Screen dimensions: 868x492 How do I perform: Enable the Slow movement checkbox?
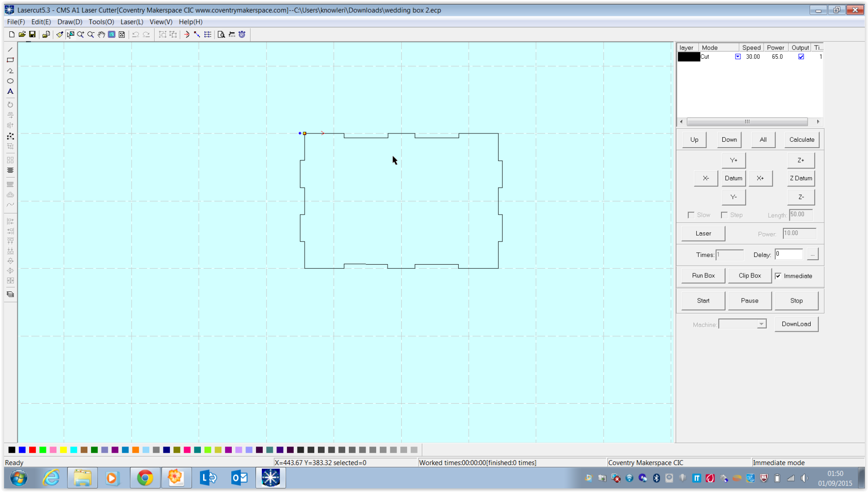(x=691, y=215)
